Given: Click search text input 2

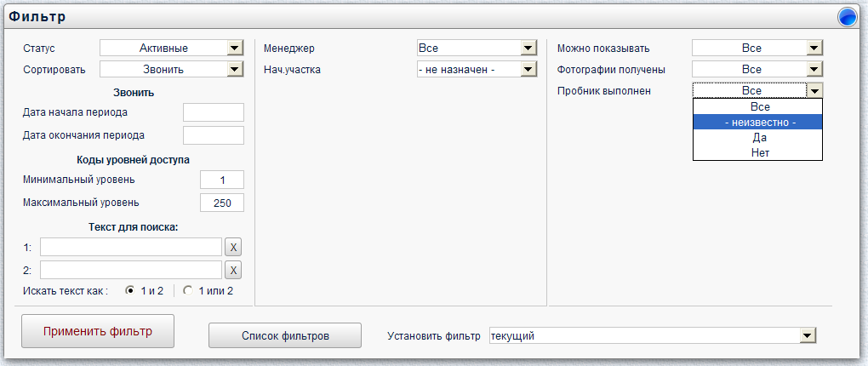Looking at the screenshot, I should tap(131, 270).
